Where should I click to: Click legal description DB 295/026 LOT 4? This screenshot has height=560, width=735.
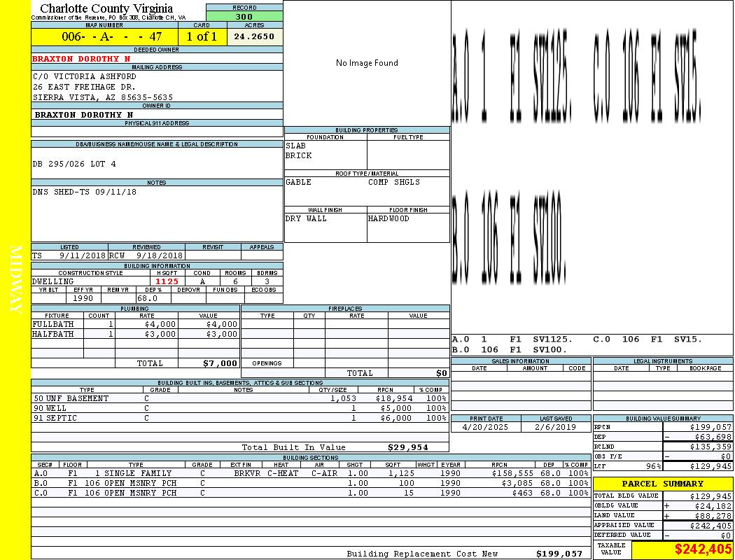[74, 164]
